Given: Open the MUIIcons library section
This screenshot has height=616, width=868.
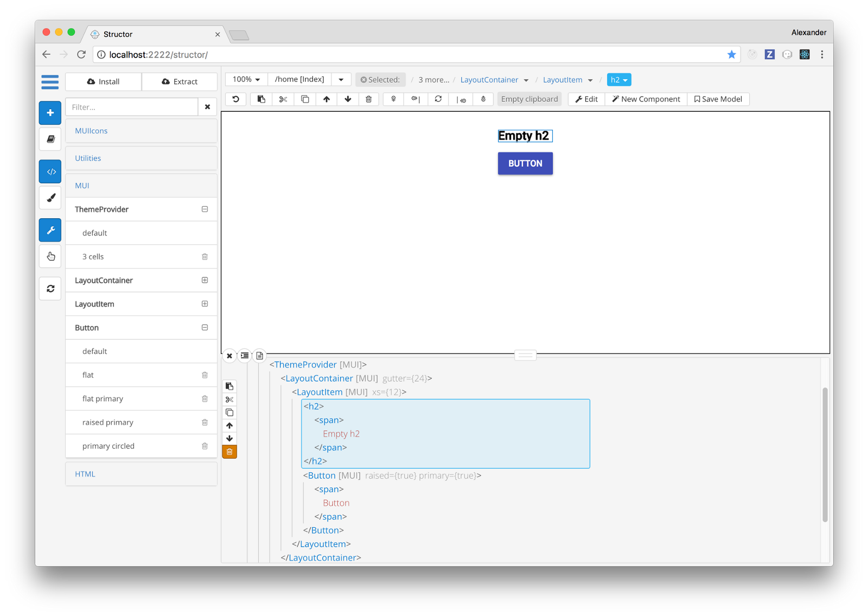Looking at the screenshot, I should pos(91,131).
